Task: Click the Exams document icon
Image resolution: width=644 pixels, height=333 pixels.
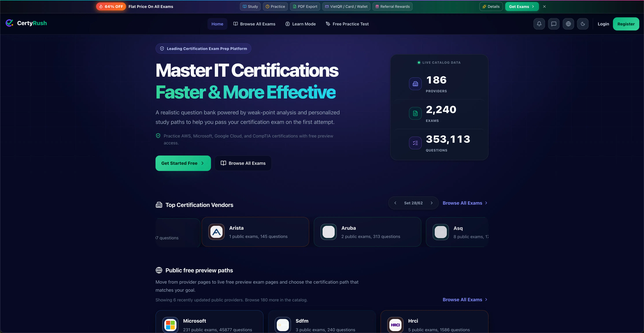Action: 415,113
